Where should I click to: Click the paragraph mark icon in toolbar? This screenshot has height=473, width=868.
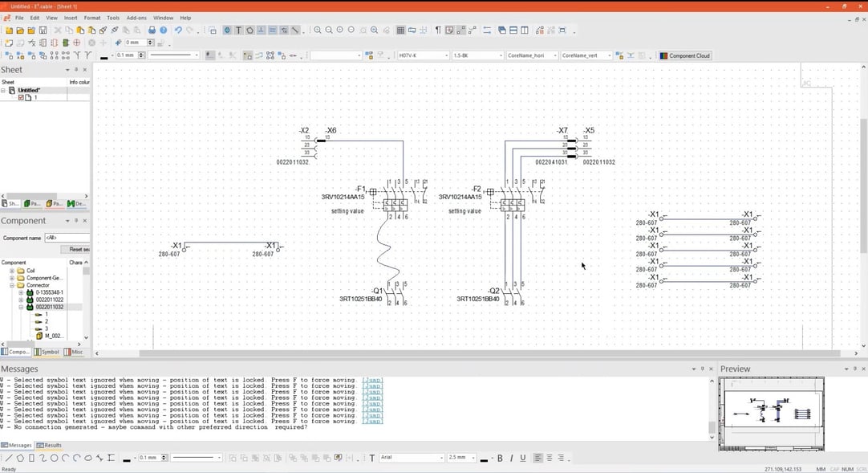pyautogui.click(x=438, y=31)
